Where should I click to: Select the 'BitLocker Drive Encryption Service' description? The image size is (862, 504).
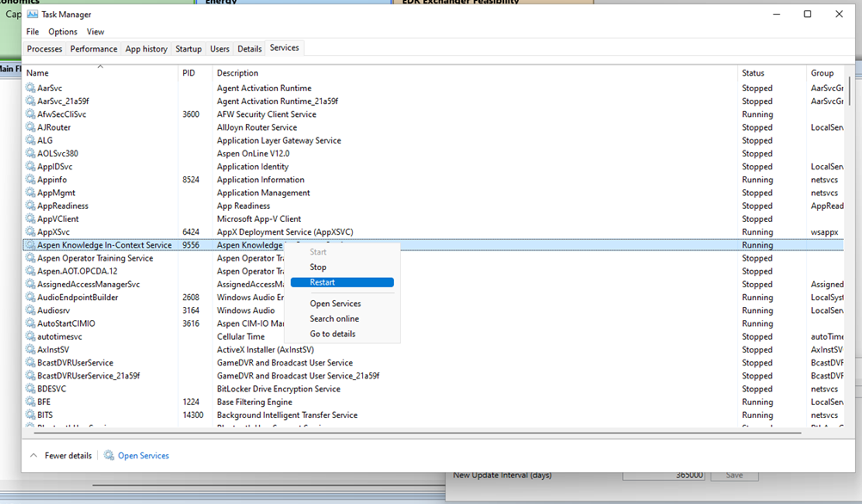click(278, 389)
